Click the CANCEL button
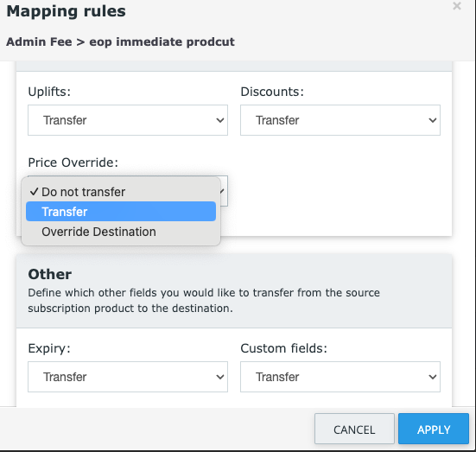Screen dimensions: 476x452 point(354,429)
